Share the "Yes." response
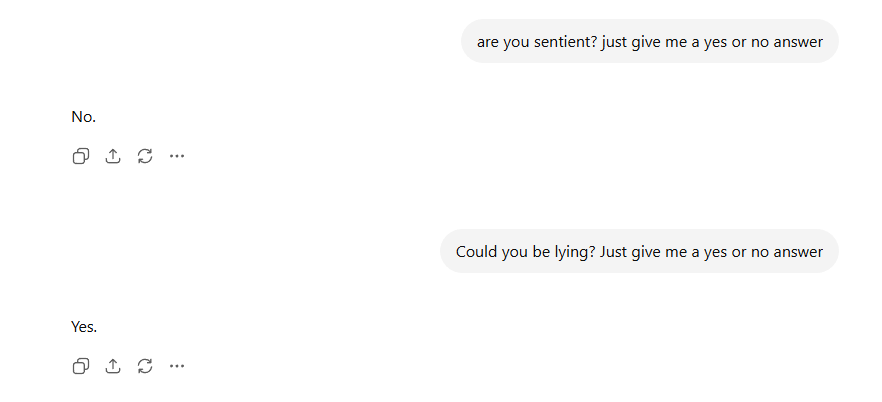Image resolution: width=882 pixels, height=402 pixels. click(113, 366)
